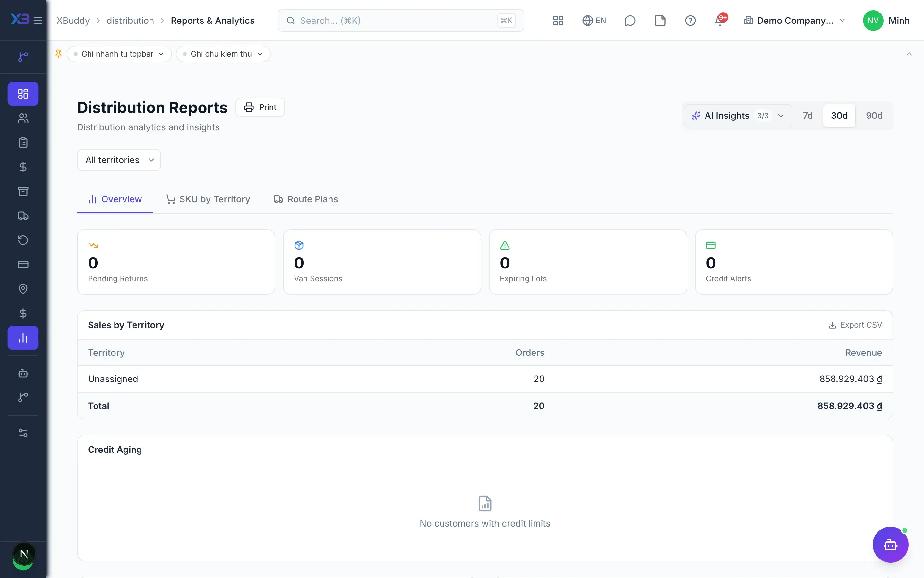Open the customers people icon in sidebar
This screenshot has height=578, width=924.
click(23, 118)
